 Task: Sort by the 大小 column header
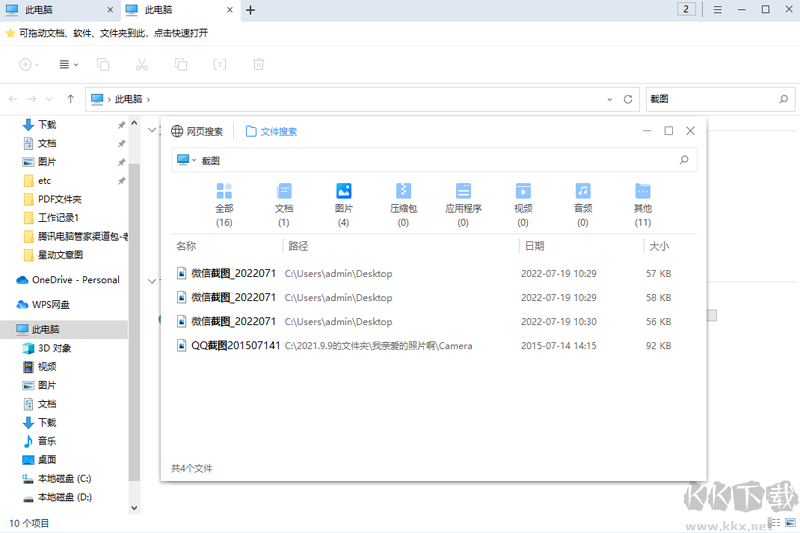point(658,246)
